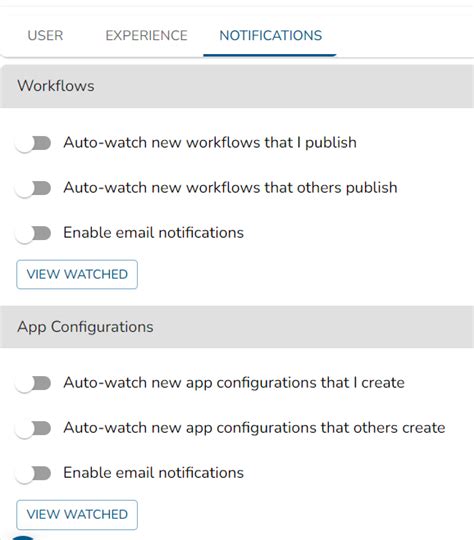Click the Workflows section header
The height and width of the screenshot is (540, 474).
[x=237, y=86]
